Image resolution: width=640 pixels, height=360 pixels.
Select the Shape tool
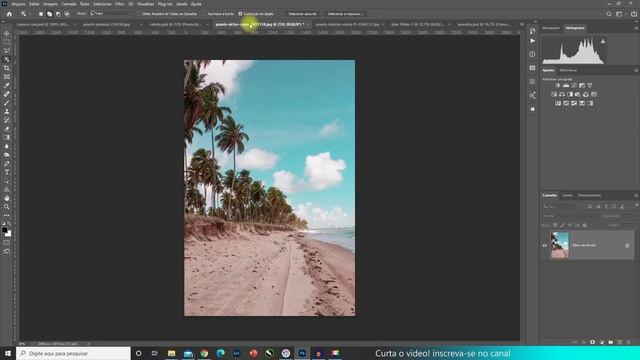(x=7, y=189)
